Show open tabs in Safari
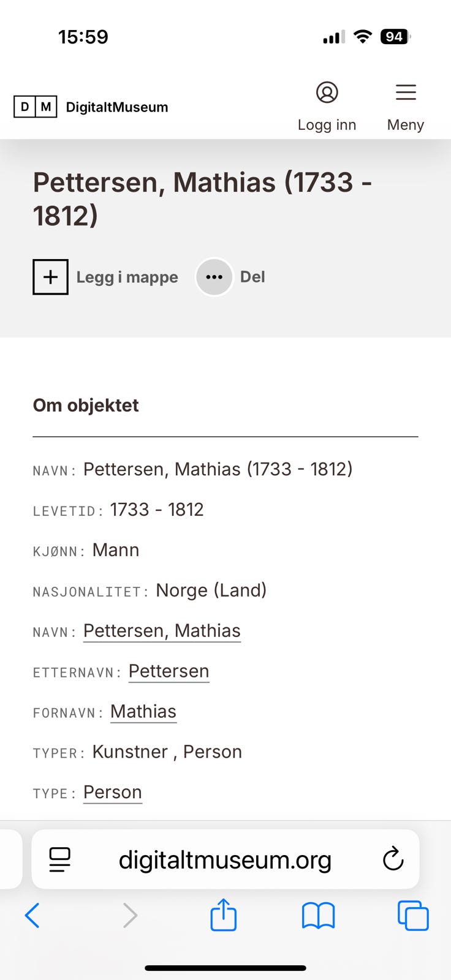Viewport: 451px width, 980px height. point(413,916)
